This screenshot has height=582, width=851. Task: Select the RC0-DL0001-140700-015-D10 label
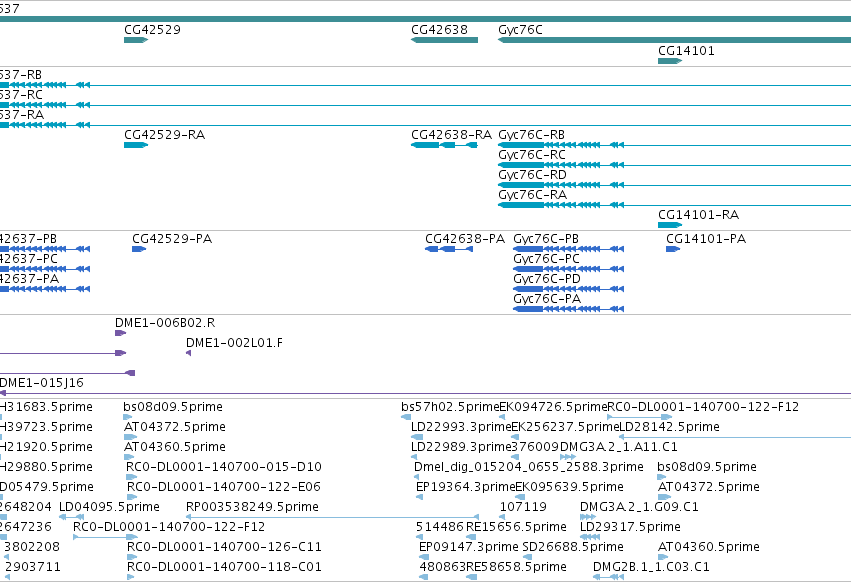point(224,467)
